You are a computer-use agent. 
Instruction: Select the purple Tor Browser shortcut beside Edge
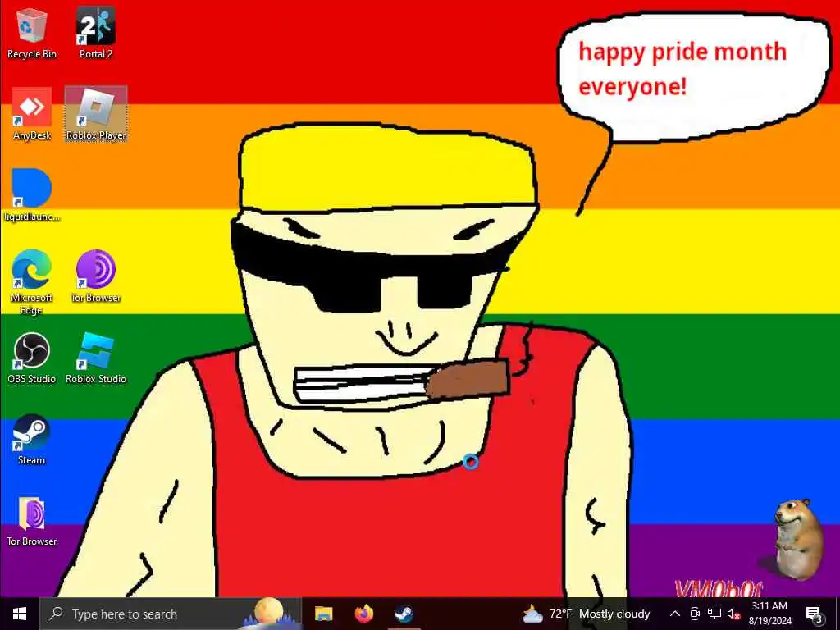96,276
